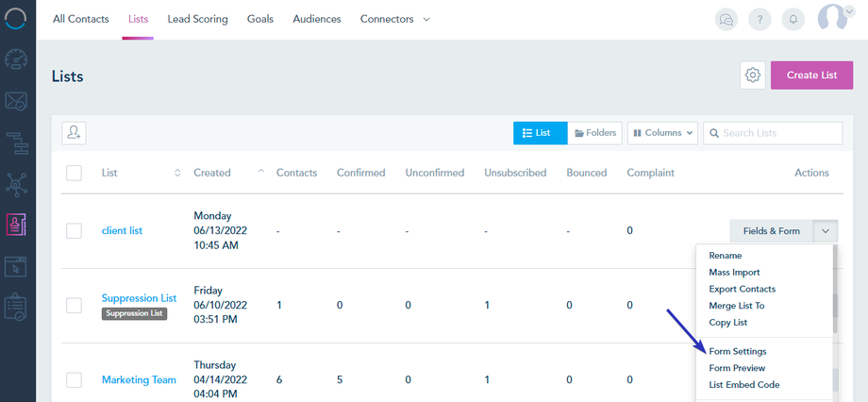Click the help question mark icon
Image resolution: width=868 pixels, height=402 pixels.
pos(759,20)
